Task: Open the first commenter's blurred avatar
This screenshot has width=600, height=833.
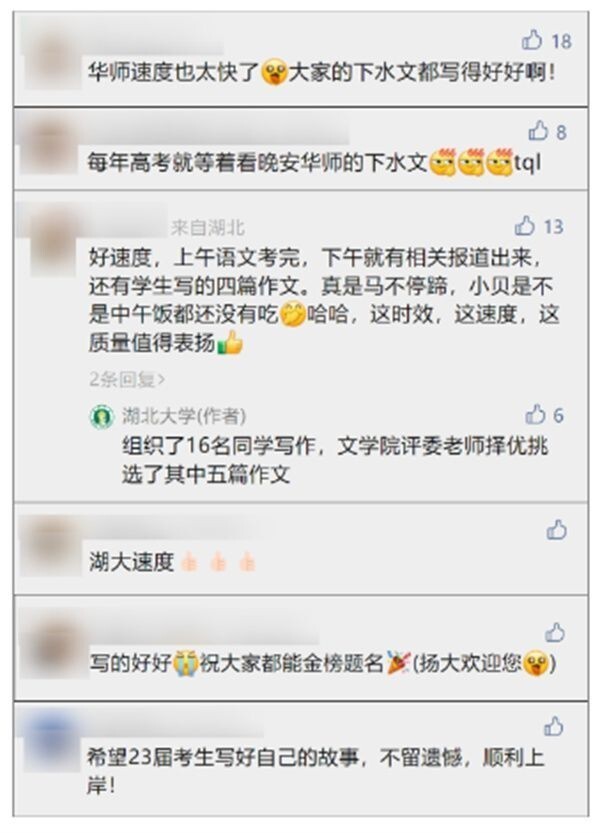Action: point(52,60)
